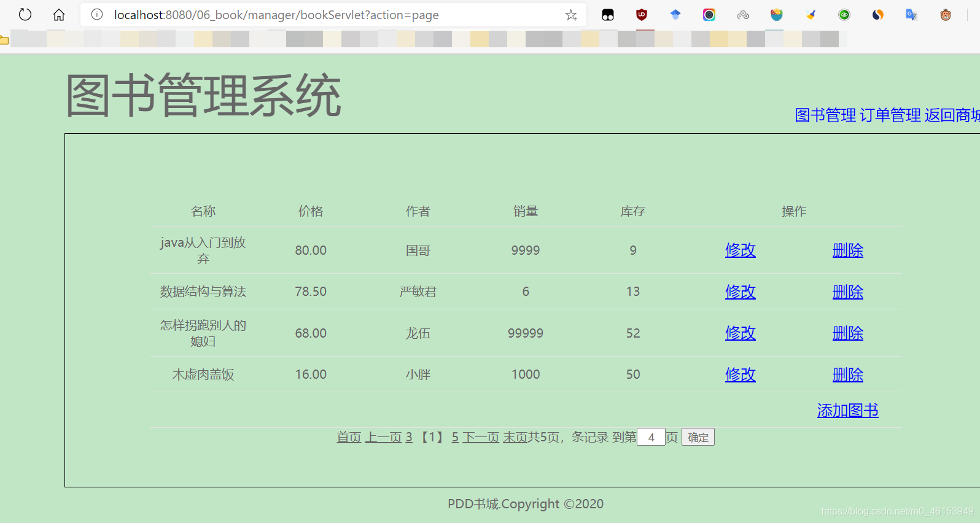Open the 订单管理 navigation link
Image resolution: width=980 pixels, height=523 pixels.
click(890, 115)
